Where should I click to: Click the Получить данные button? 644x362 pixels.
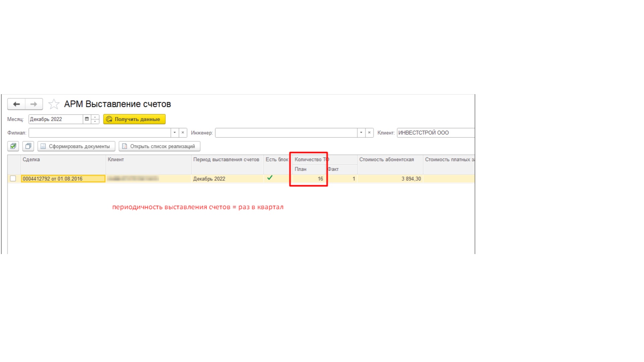tap(134, 119)
